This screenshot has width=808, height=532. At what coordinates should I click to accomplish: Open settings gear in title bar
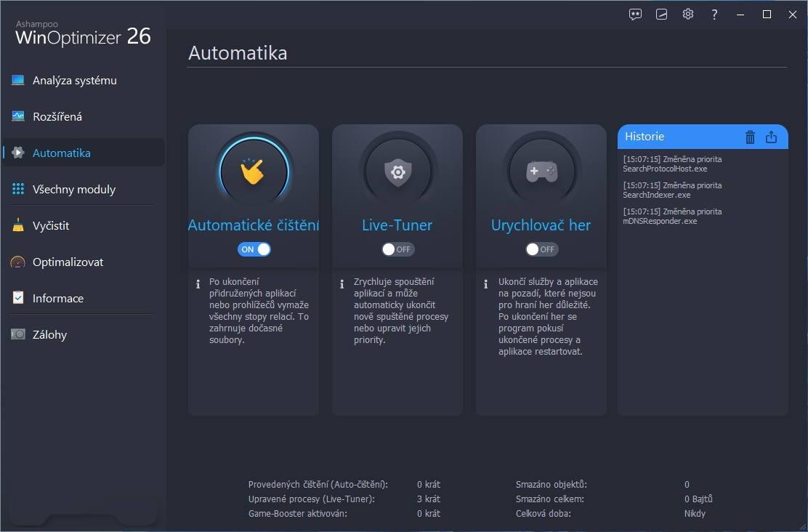point(688,15)
